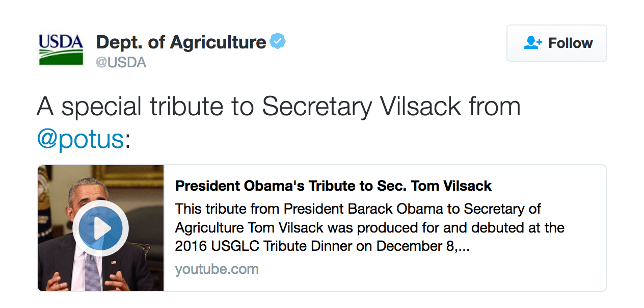Click the USDA logo avatar
This screenshot has height=308, width=644.
tap(61, 49)
